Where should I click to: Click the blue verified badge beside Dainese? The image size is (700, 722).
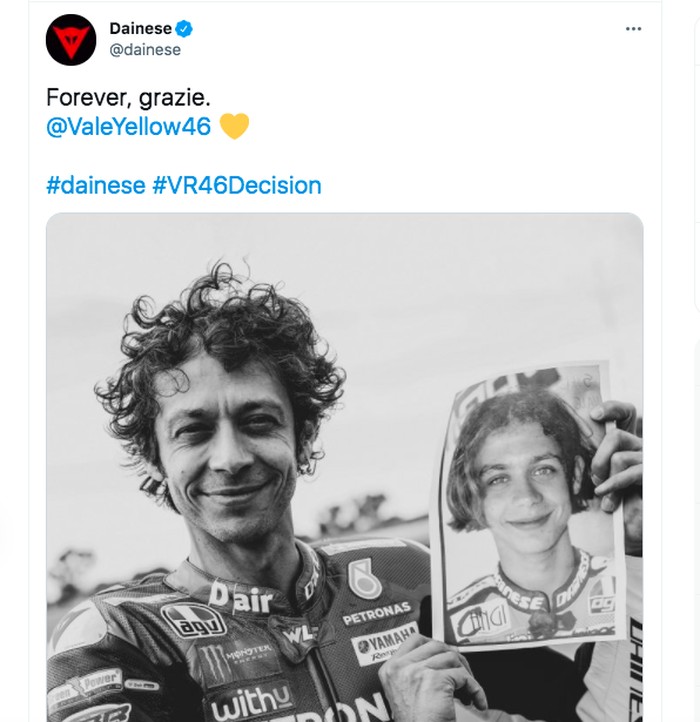185,29
